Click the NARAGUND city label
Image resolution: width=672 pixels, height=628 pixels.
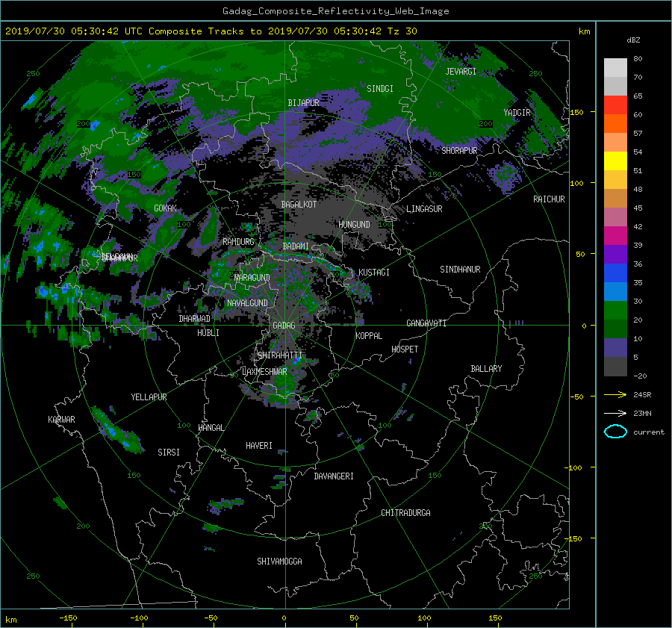tap(252, 277)
